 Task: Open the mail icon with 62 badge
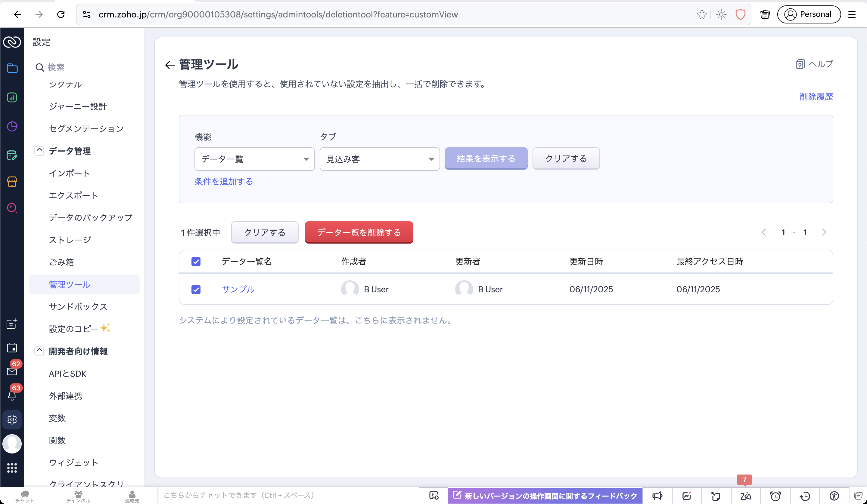click(12, 371)
